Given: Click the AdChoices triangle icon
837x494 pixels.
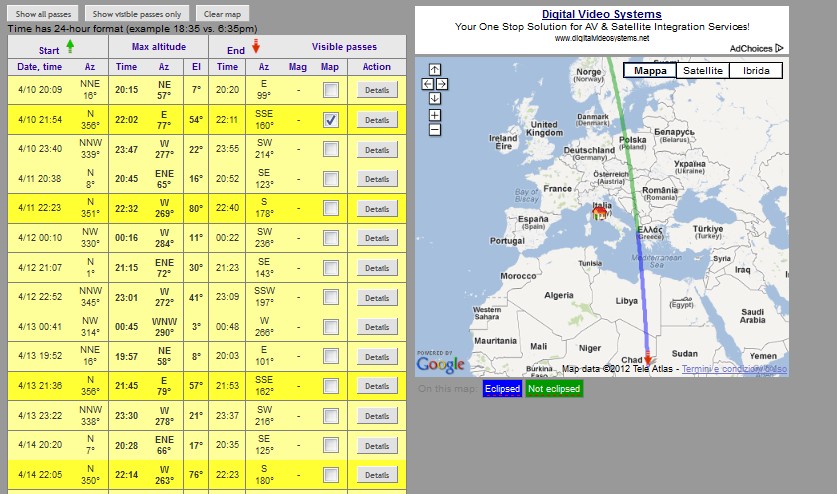Looking at the screenshot, I should (779, 48).
